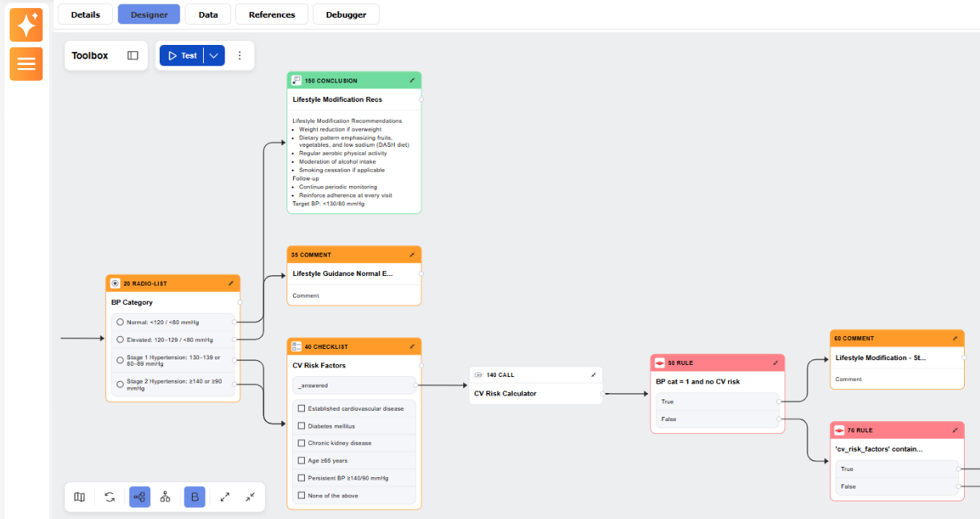This screenshot has height=519, width=980.
Task: Edit the 35 Comment node pencil icon
Action: [413, 254]
